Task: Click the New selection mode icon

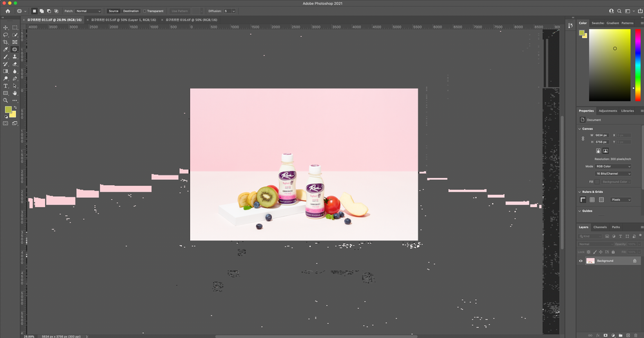Action: pyautogui.click(x=34, y=11)
